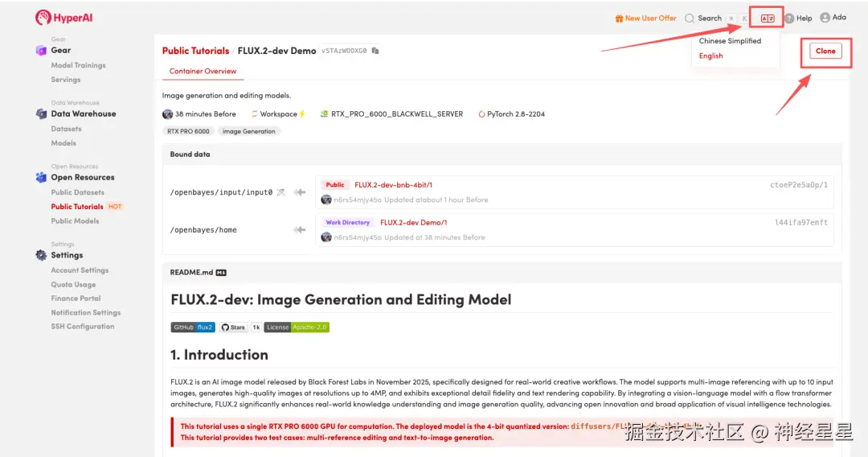Open the language switcher icon
The width and height of the screenshot is (868, 457).
(768, 19)
